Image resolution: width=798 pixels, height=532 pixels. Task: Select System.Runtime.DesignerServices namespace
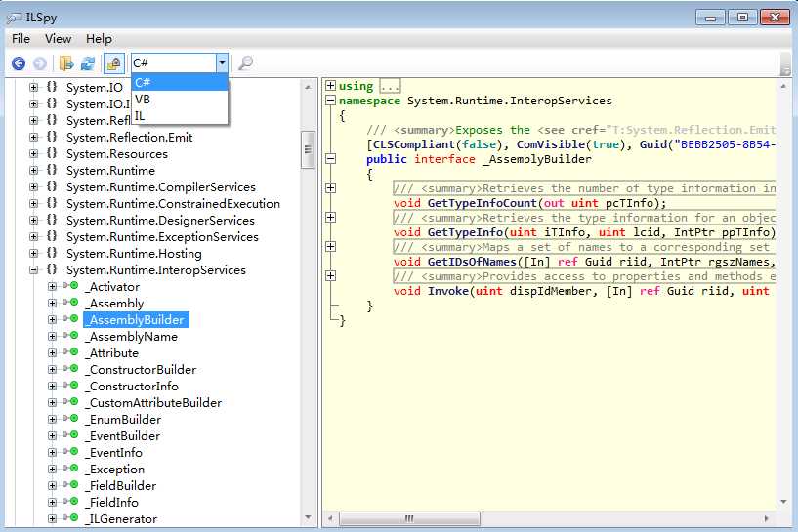pos(160,221)
